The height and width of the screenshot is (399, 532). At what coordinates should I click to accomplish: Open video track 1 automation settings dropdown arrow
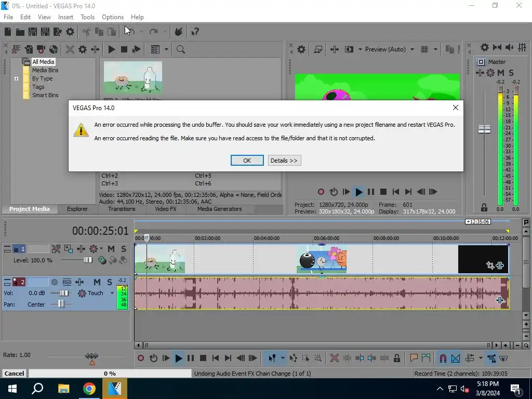pyautogui.click(x=101, y=249)
